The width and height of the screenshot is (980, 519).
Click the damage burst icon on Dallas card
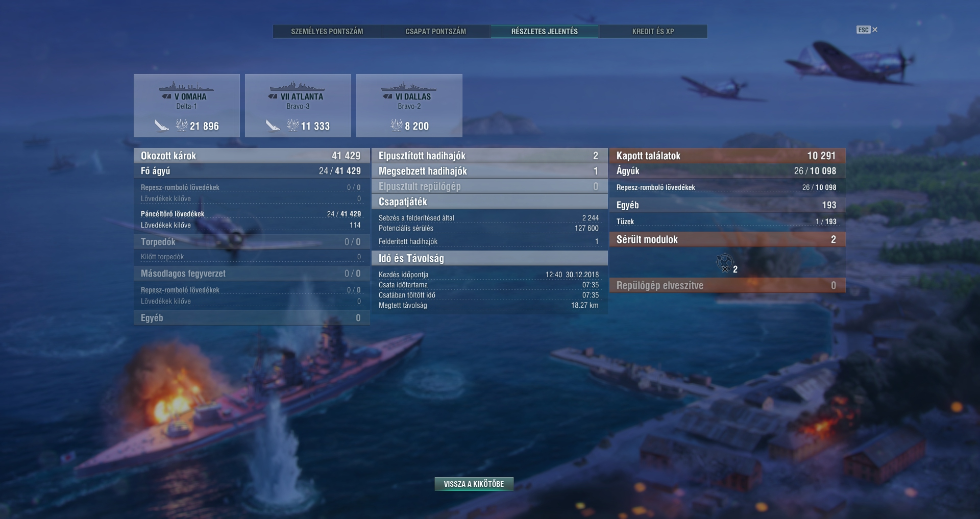point(397,125)
